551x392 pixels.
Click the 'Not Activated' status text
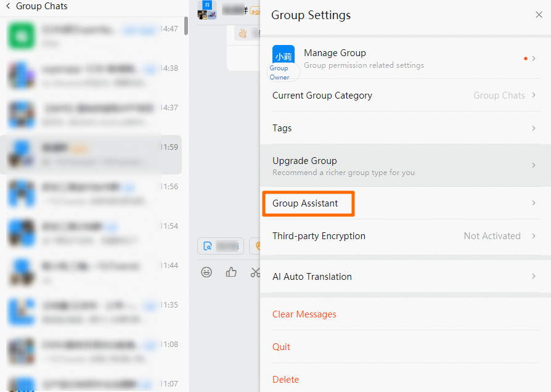tap(492, 236)
